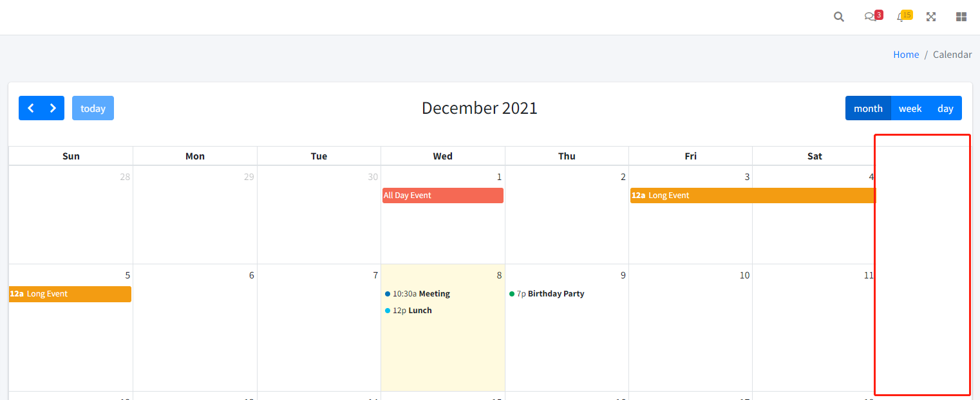Screen dimensions: 980x400
Task: Click the Calendar breadcrumb label
Action: pos(952,54)
